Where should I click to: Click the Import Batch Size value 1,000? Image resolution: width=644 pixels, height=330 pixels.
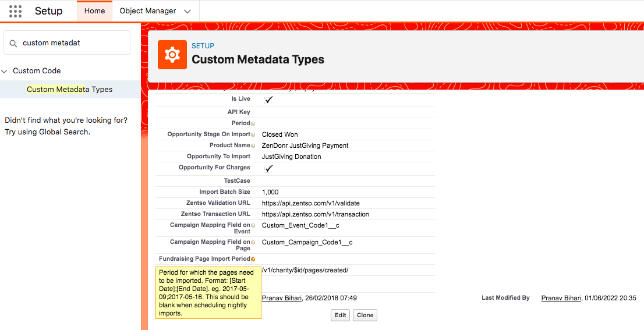point(270,192)
